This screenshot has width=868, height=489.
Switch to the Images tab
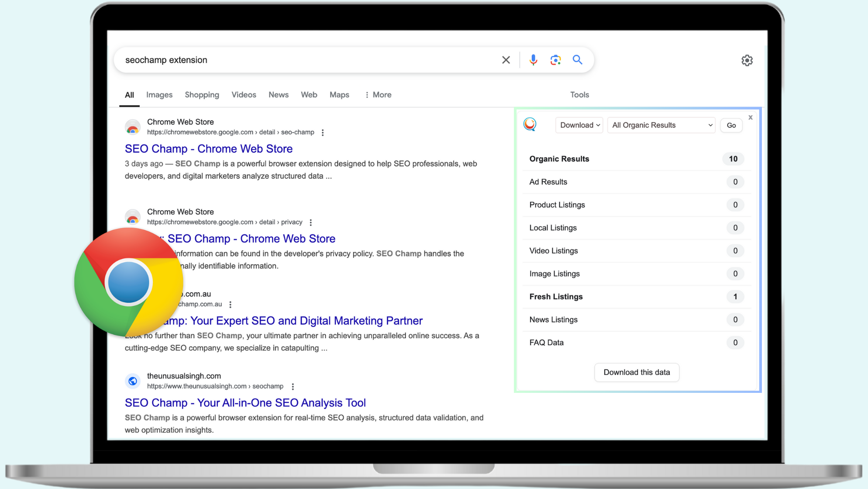(159, 95)
